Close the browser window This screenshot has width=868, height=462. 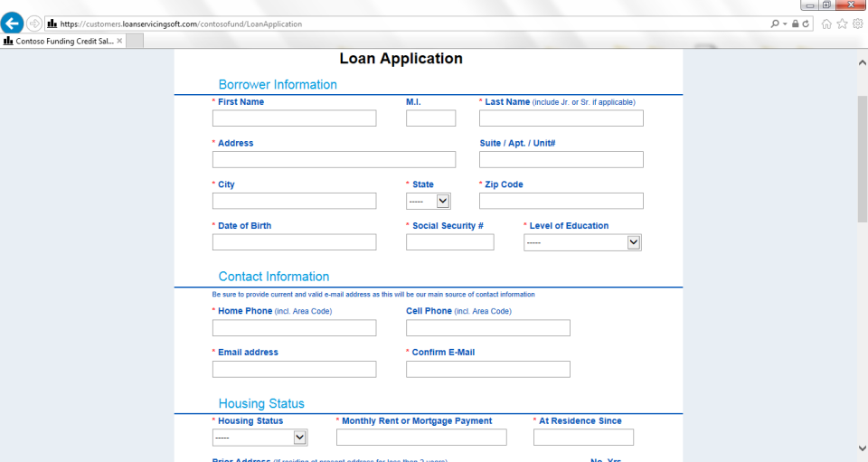click(x=851, y=5)
